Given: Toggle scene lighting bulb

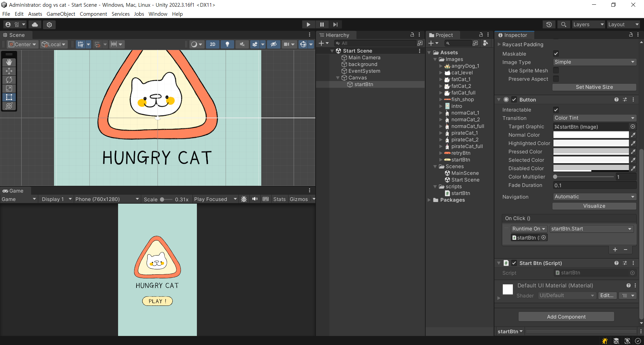Looking at the screenshot, I should (x=227, y=44).
